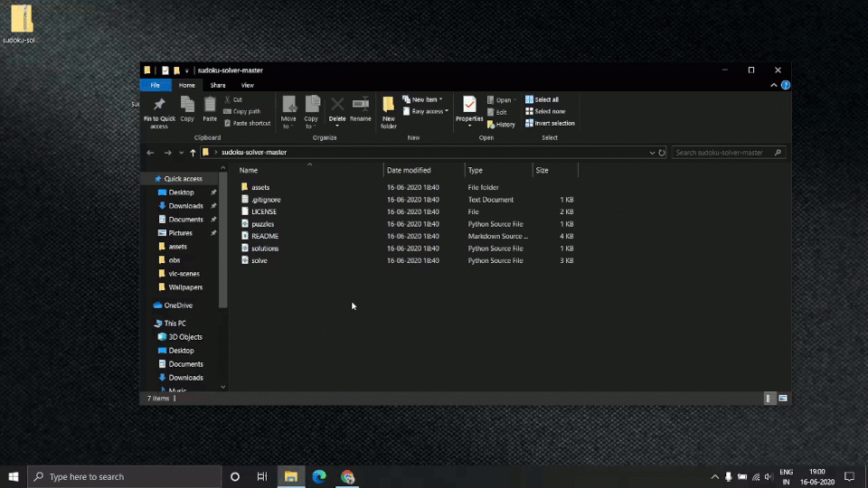Click the History icon in ribbon
868x488 pixels.
(x=501, y=124)
